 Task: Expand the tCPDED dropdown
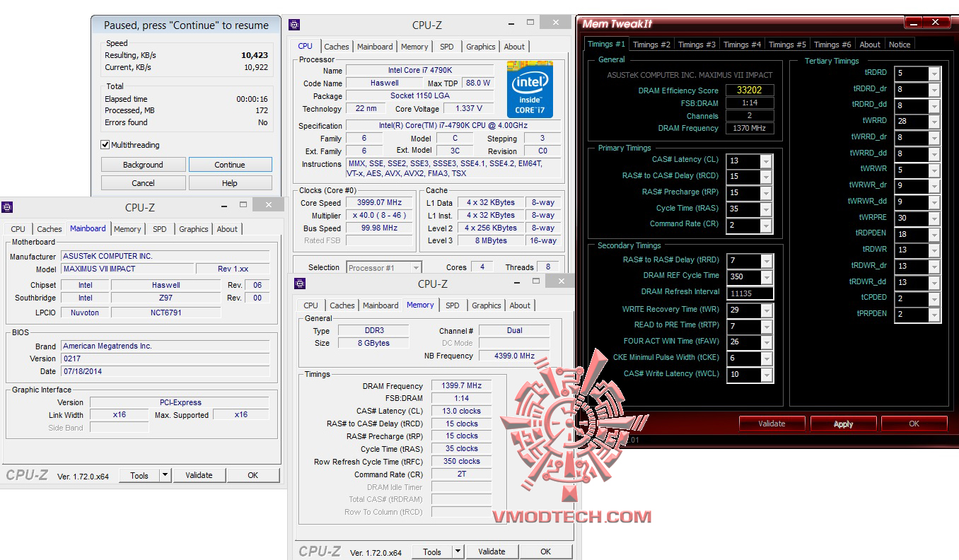pos(934,300)
